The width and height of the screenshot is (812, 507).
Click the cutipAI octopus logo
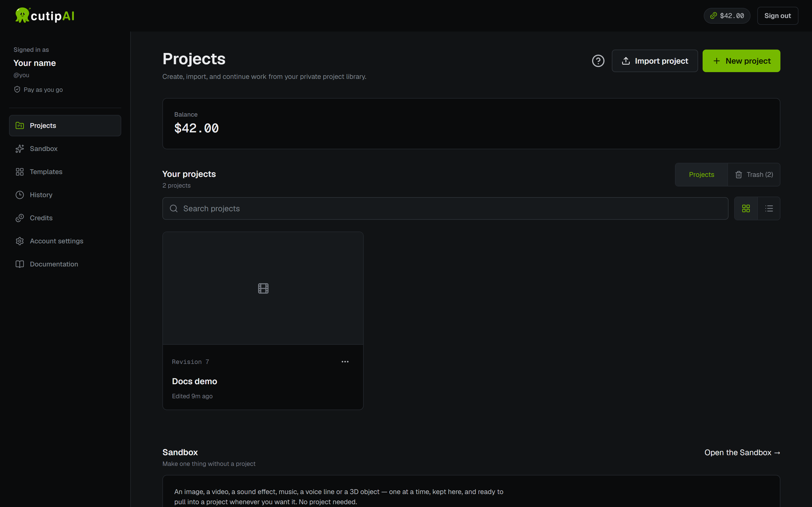(22, 15)
